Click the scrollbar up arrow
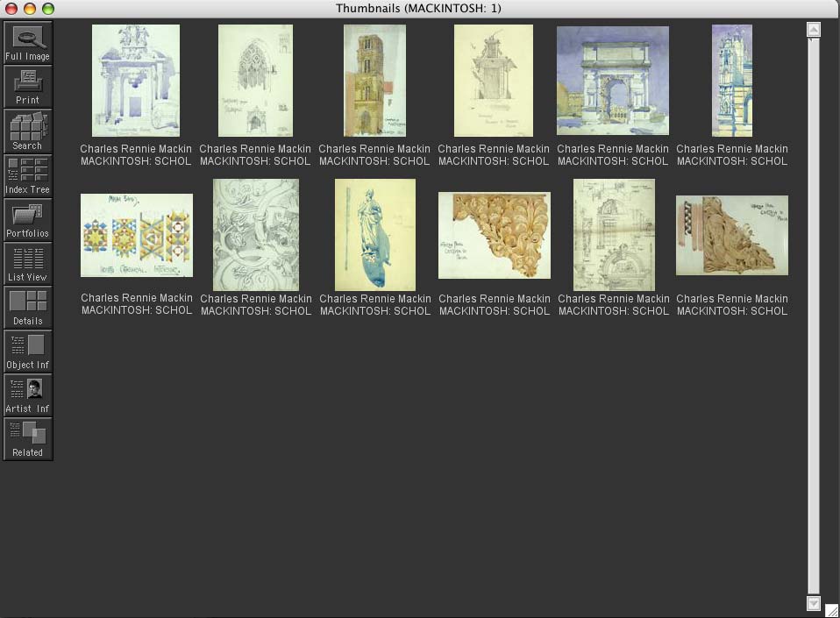This screenshot has width=840, height=618. click(x=814, y=29)
